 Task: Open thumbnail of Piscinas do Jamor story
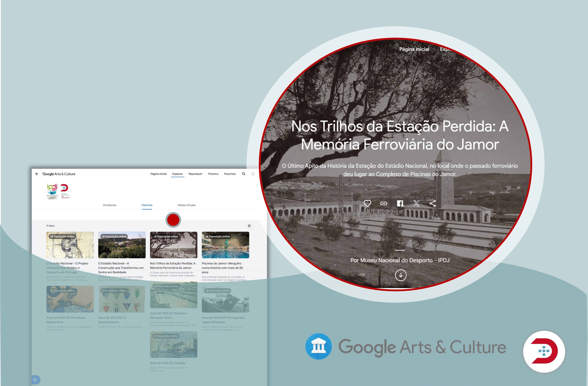tap(226, 245)
